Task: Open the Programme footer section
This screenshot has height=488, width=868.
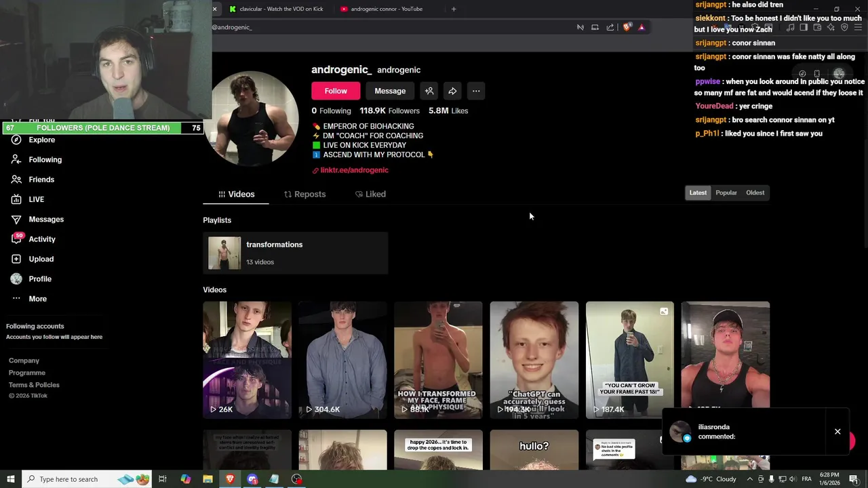Action: click(x=27, y=373)
